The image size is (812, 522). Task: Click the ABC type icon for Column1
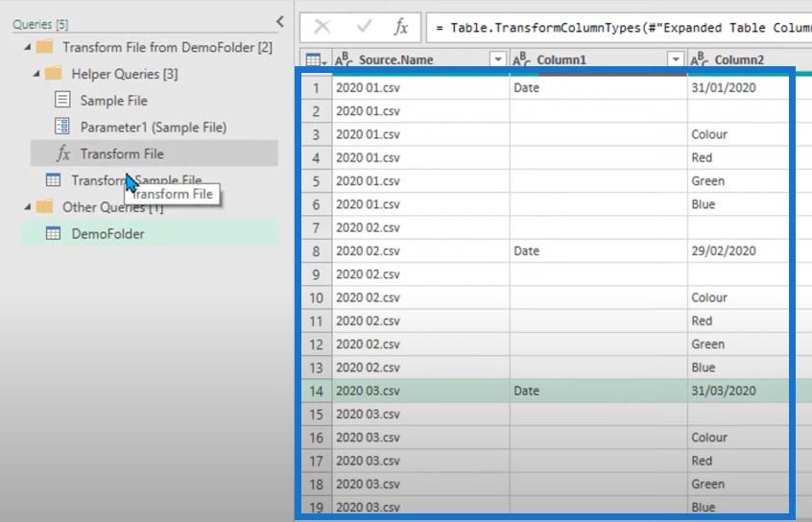522,59
